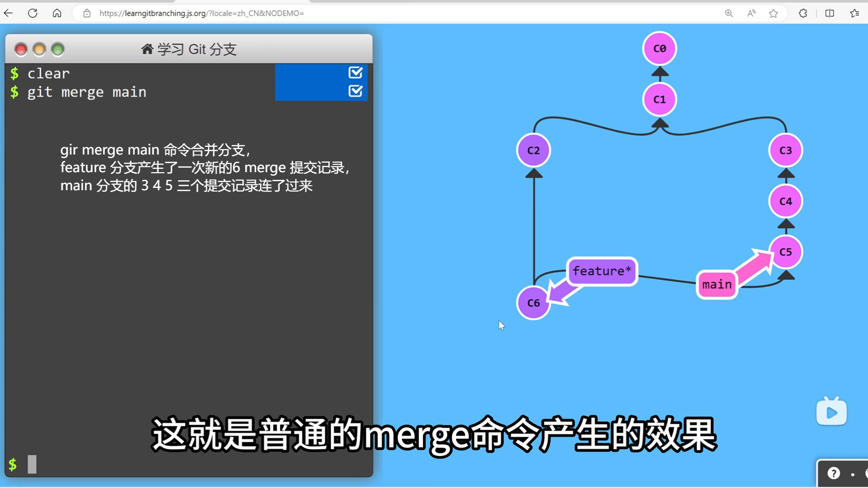Image resolution: width=868 pixels, height=488 pixels.
Task: Click the C6 commit node
Action: [x=533, y=303]
